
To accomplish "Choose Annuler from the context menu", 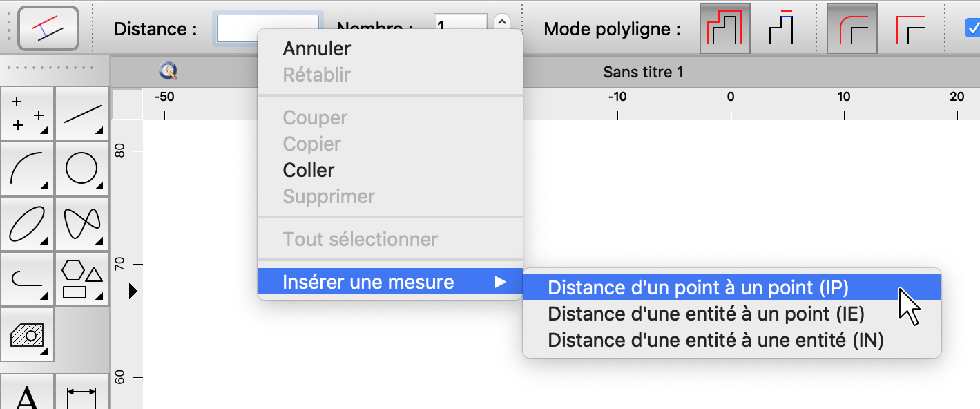I will pos(317,49).
